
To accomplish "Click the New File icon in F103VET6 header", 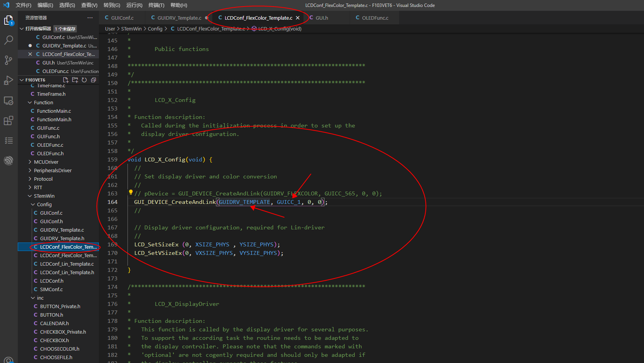I will 66,80.
